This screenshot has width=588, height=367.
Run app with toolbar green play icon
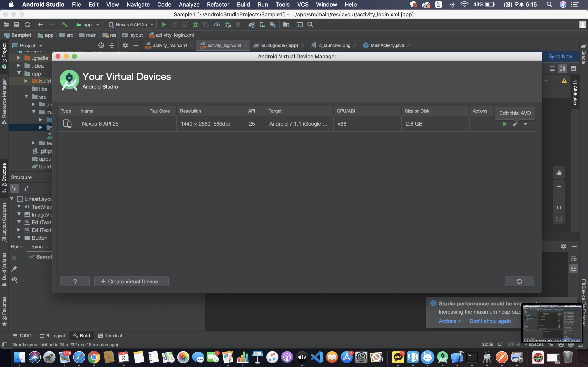point(164,24)
